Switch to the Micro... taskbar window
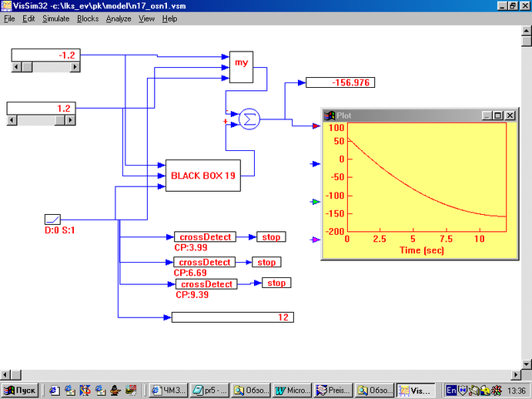Screen dimensions: 532x399 pos(292,390)
